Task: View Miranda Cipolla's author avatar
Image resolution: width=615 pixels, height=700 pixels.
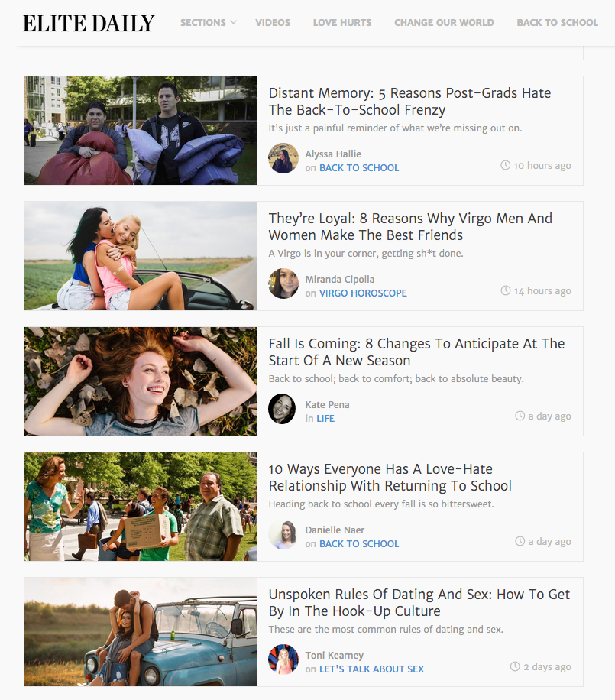Action: coord(283,284)
